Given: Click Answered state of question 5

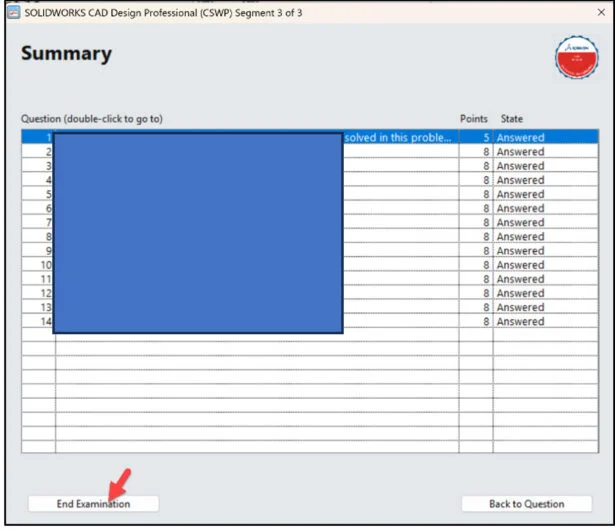Looking at the screenshot, I should pyautogui.click(x=520, y=194).
